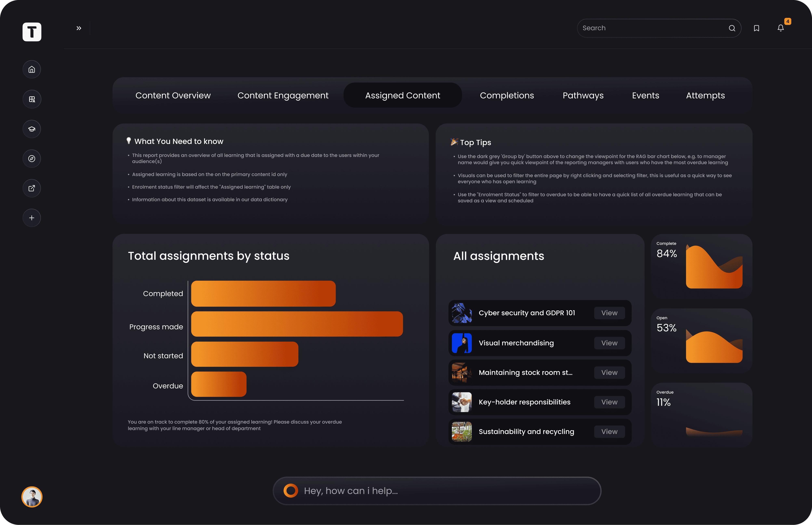812x525 pixels.
Task: Switch to the Completions tab
Action: tap(507, 95)
